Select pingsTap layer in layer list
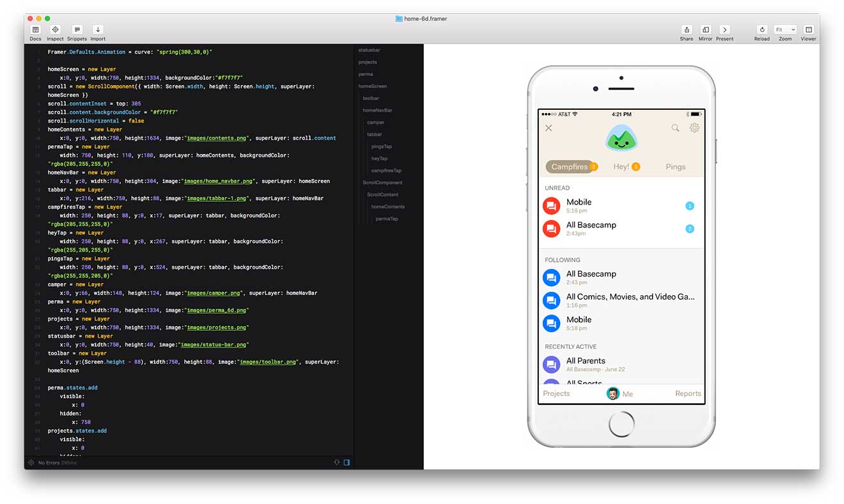 point(382,146)
